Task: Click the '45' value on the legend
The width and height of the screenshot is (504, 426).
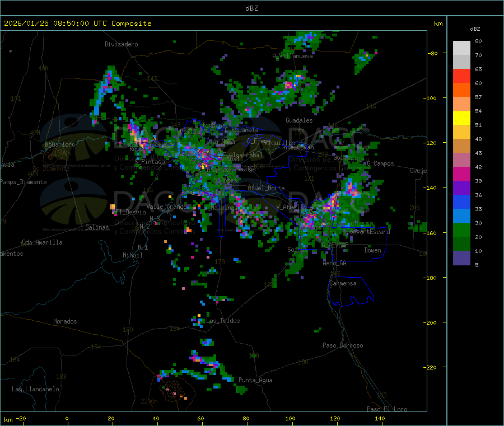Action: [478, 153]
